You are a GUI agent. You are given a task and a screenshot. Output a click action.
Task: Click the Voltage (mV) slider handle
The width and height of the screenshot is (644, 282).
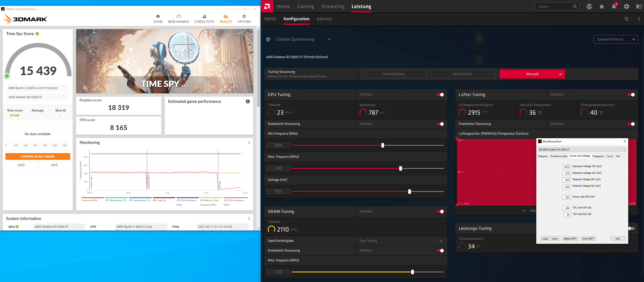[x=409, y=192]
